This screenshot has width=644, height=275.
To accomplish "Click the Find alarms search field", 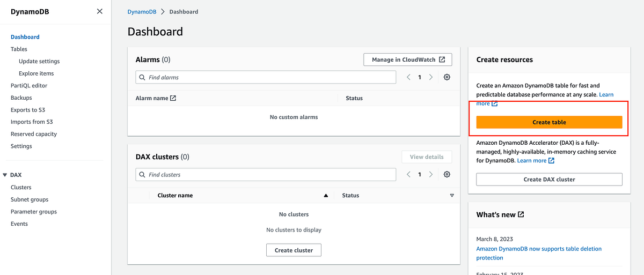I will [268, 77].
